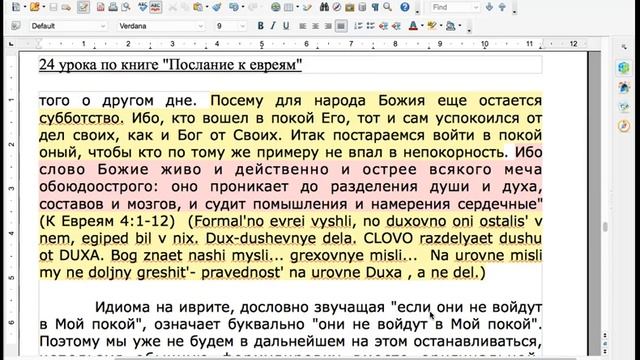Click the Print icon
The height and width of the screenshot is (360, 640).
click(113, 7)
